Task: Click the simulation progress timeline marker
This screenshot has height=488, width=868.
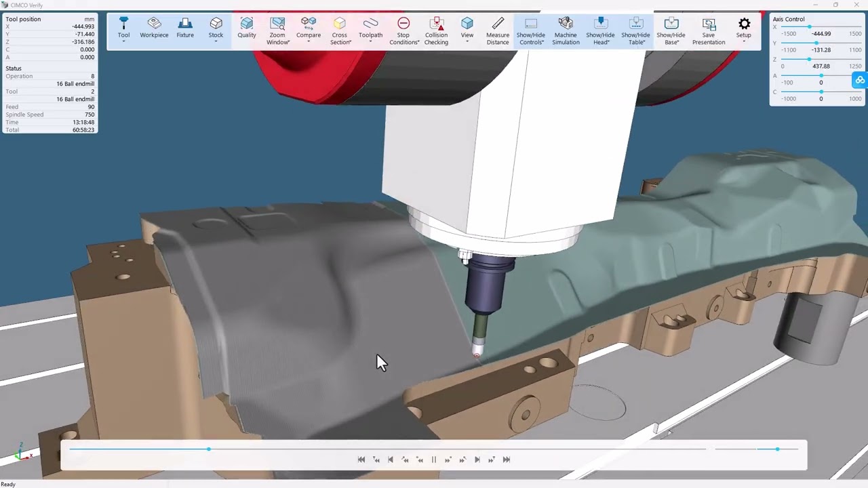Action: [208, 449]
